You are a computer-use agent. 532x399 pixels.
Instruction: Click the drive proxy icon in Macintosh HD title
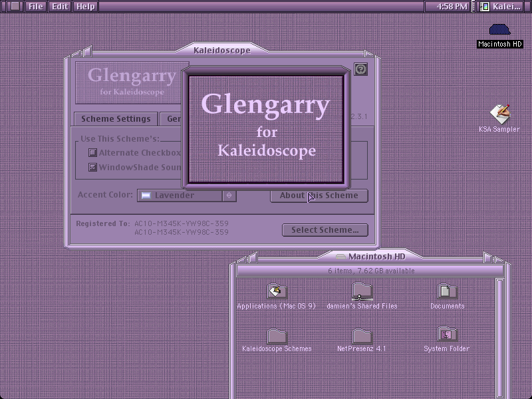[x=340, y=257]
